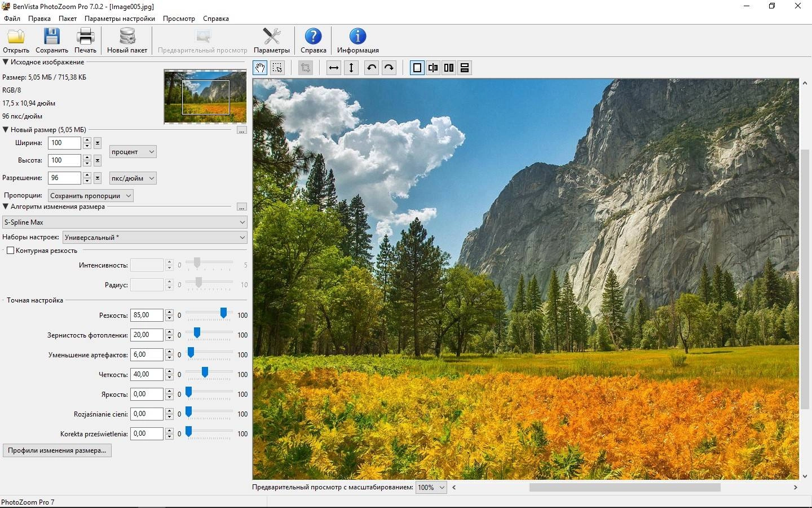
Task: Open the Файл menu
Action: pyautogui.click(x=12, y=19)
